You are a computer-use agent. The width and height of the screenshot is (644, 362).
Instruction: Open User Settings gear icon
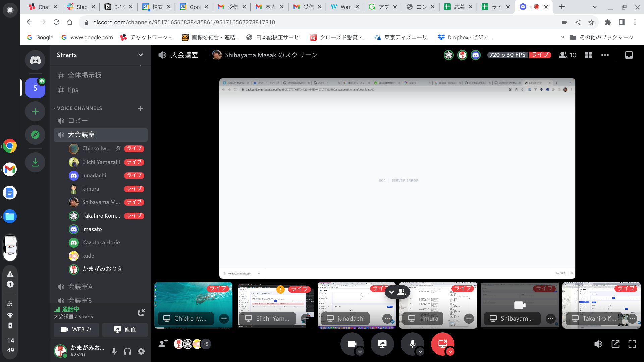click(x=141, y=351)
